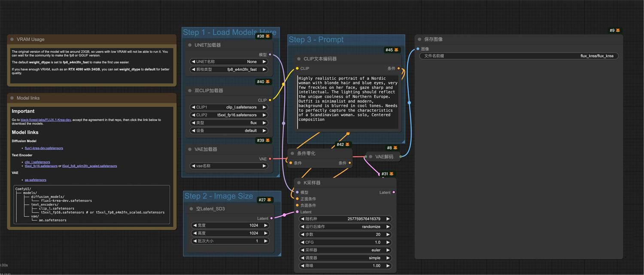Click the fox badge beside #38
644x275 pixels.
pos(267,36)
